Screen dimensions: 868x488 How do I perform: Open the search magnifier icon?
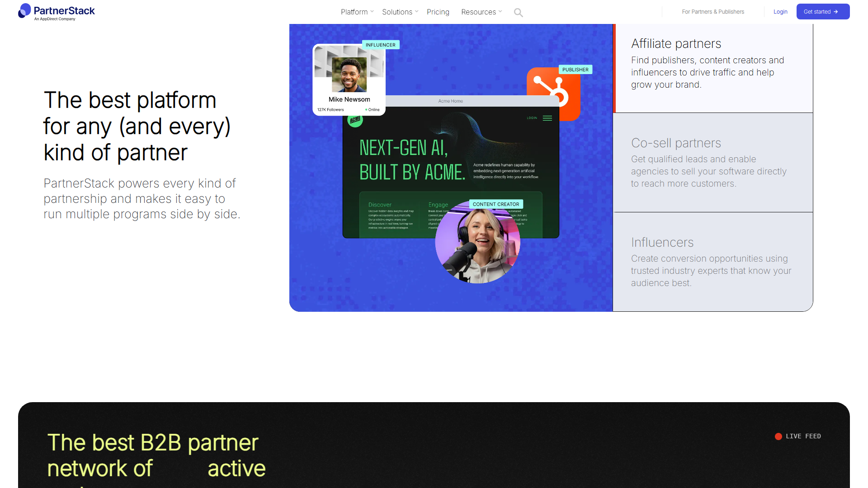[x=518, y=13]
